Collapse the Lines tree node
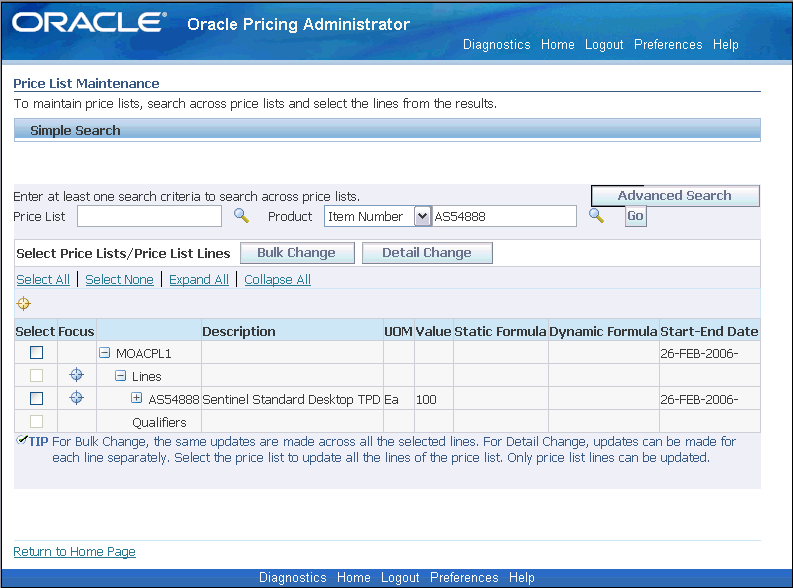 point(120,376)
